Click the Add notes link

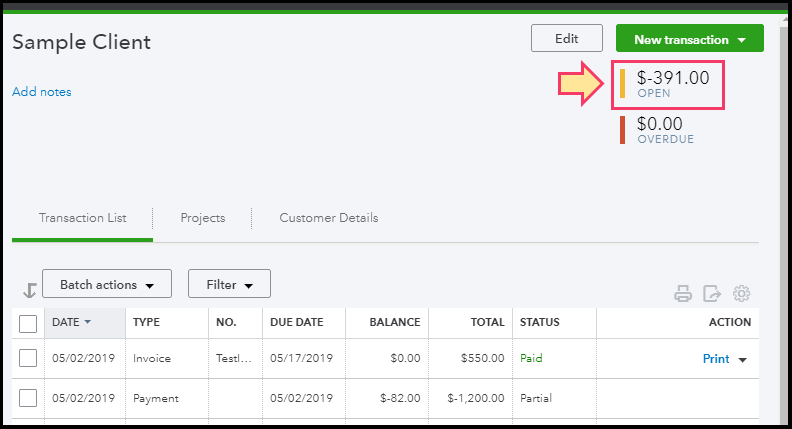click(x=42, y=92)
